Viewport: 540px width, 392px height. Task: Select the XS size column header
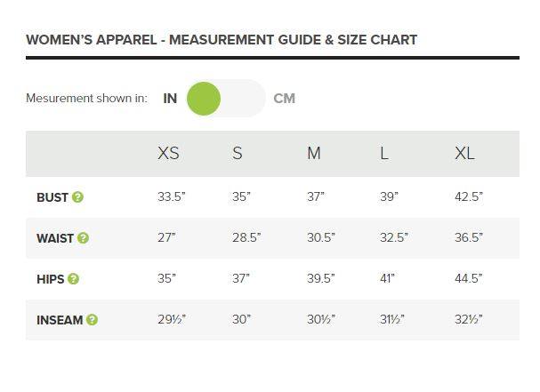click(168, 153)
